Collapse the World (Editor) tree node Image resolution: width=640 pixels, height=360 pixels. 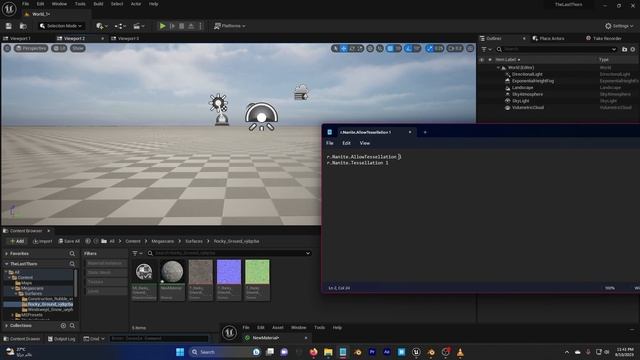point(498,68)
